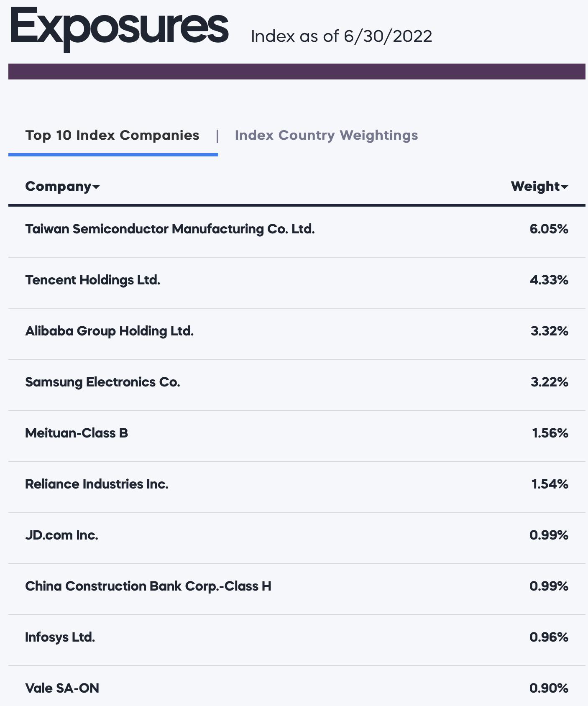
Task: Select the Meituan-Class B row
Action: [x=297, y=433]
